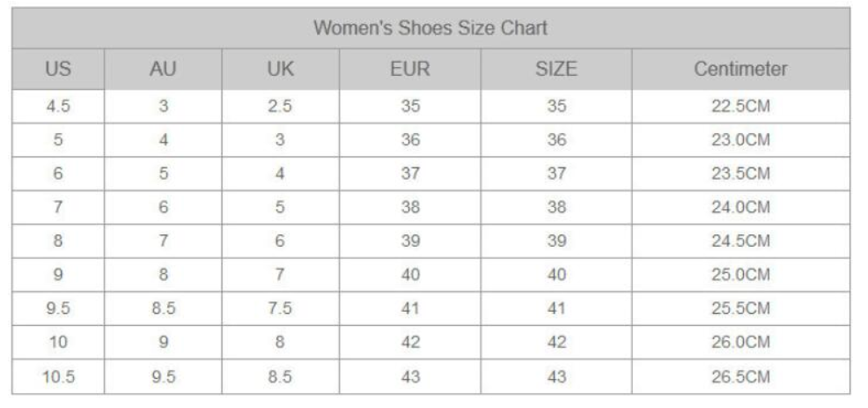Select the SIZE column header
Viewport: 868px width, 408px height.
coord(555,69)
